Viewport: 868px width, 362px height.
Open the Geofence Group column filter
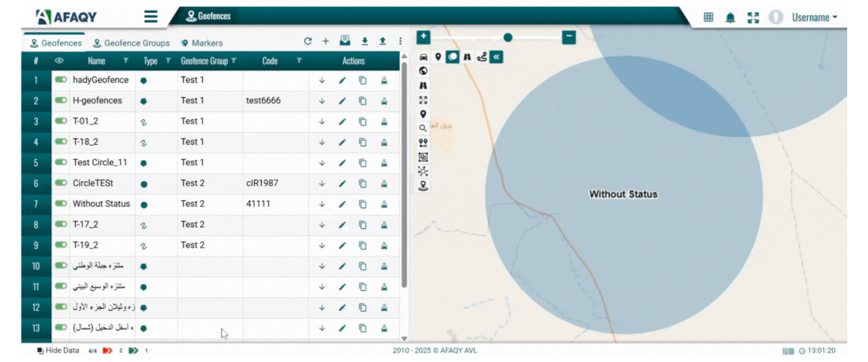pyautogui.click(x=234, y=61)
